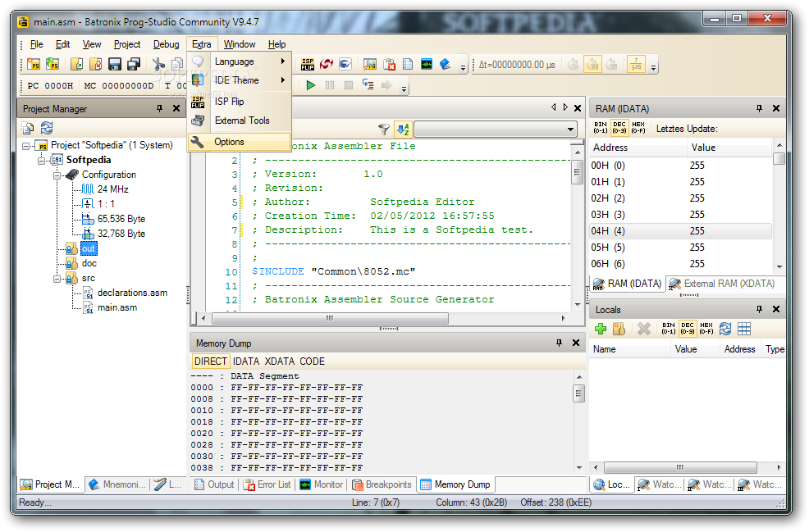The height and width of the screenshot is (532, 809).
Task: Set Locals display to DEC format
Action: click(688, 329)
